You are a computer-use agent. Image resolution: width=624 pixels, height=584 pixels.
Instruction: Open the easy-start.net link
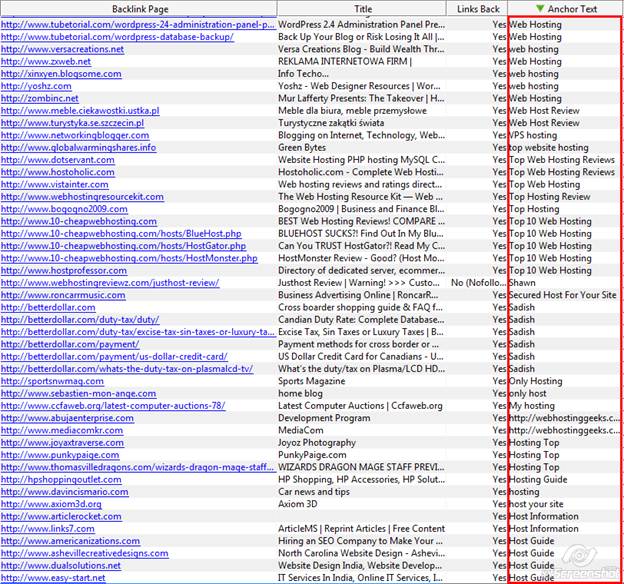pyautogui.click(x=53, y=578)
